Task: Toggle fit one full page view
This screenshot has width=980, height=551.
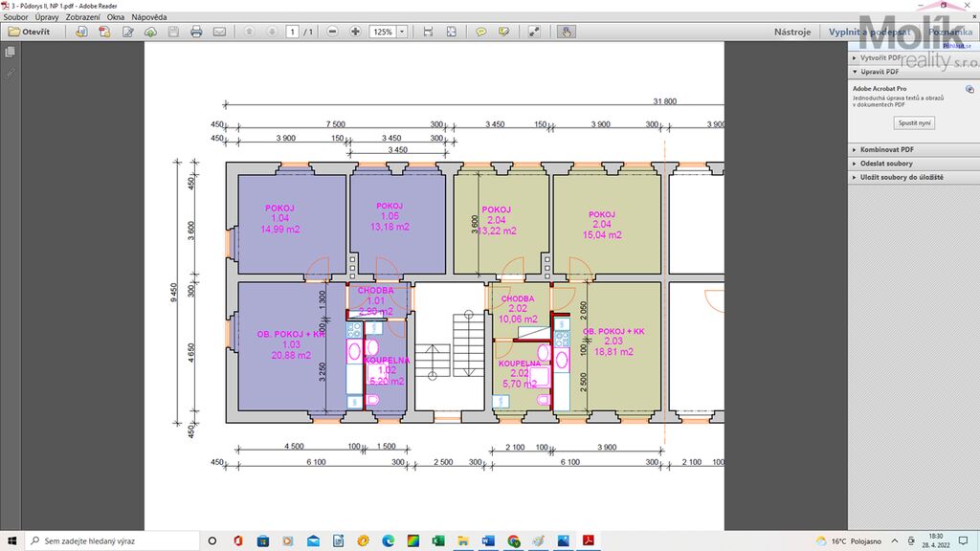Action: click(451, 32)
